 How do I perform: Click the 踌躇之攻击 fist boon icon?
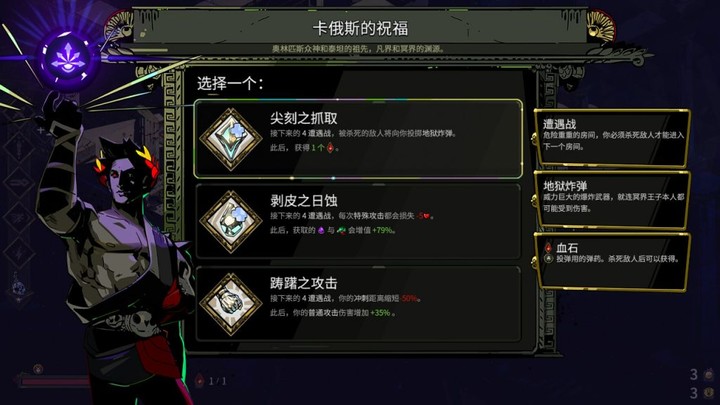pos(231,304)
